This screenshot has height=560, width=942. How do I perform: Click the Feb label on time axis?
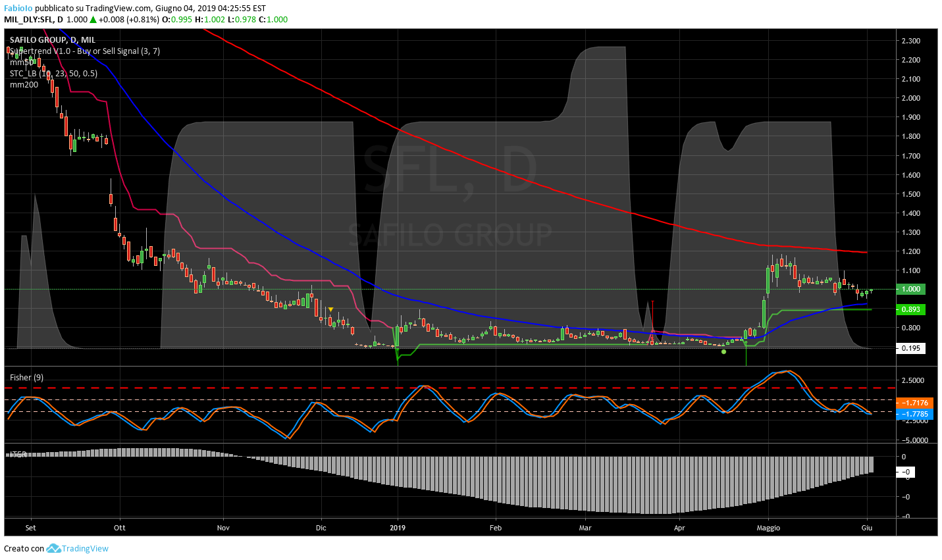click(x=496, y=528)
